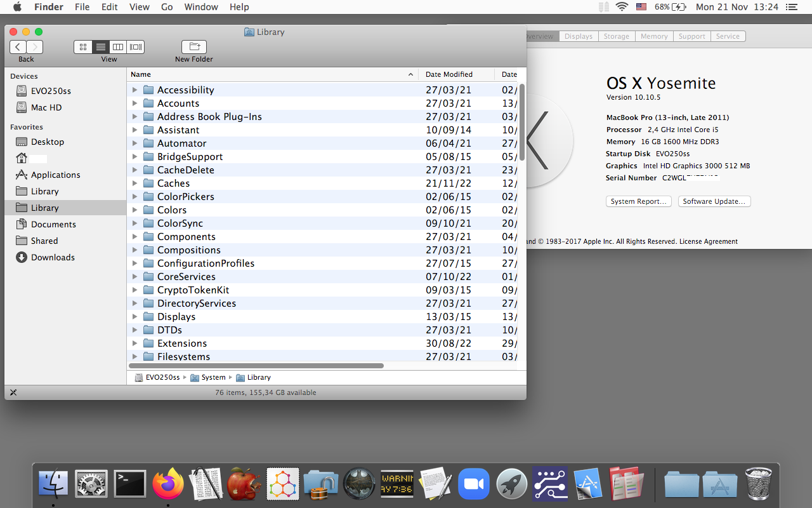Click the Wi-Fi status menu bar icon
Screen dimensions: 812x508
[x=622, y=7]
